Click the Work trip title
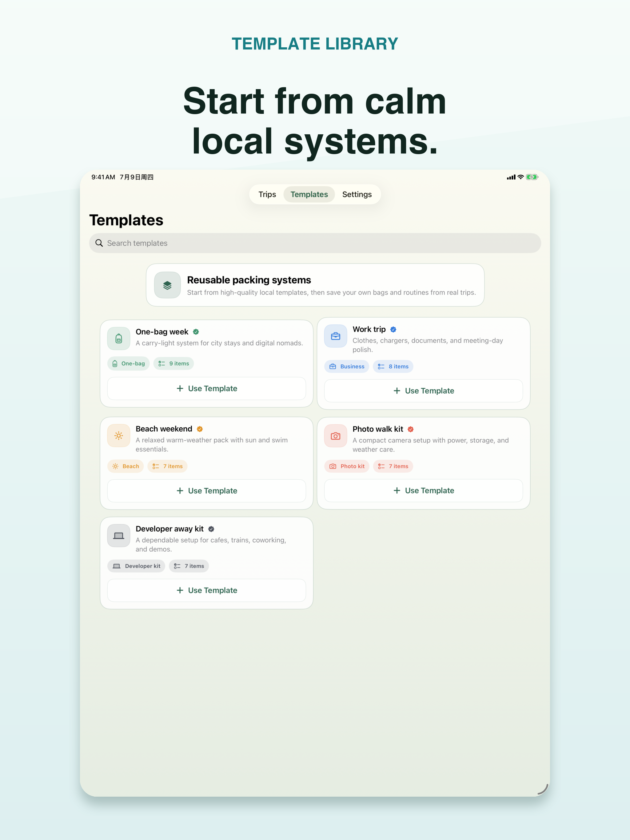The image size is (630, 840). tap(369, 330)
